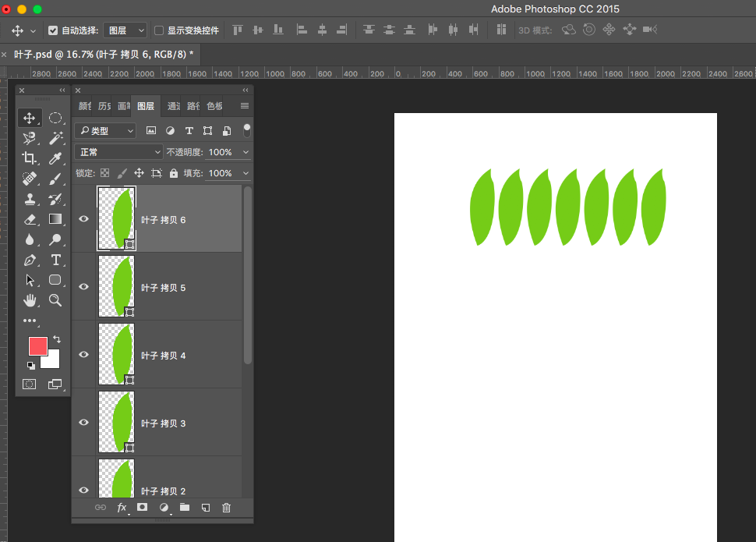Viewport: 756px width, 542px height.
Task: Switch to the 通道 Channels tab
Action: [x=173, y=106]
